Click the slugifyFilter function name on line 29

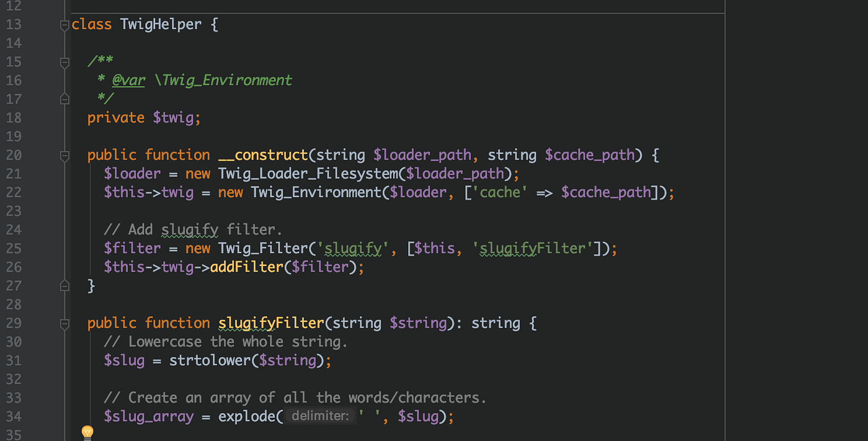[x=271, y=323]
